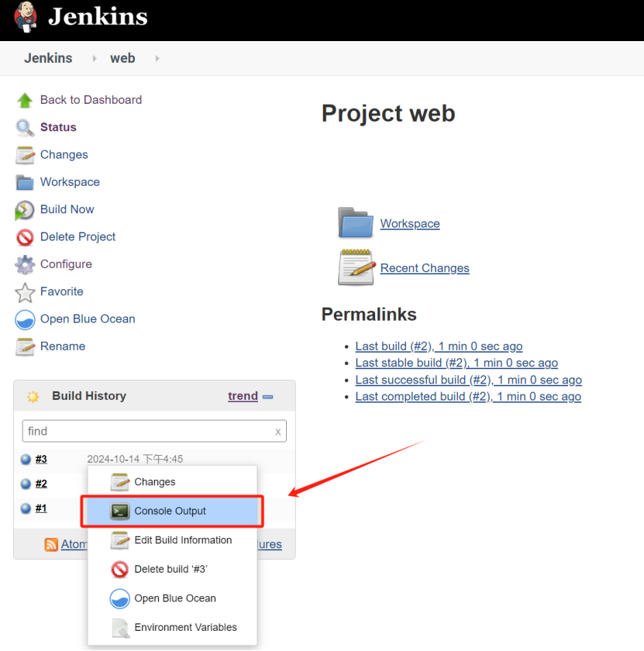Image resolution: width=644 pixels, height=651 pixels.
Task: Click the notepad icon beside context menu Changes
Action: (119, 481)
